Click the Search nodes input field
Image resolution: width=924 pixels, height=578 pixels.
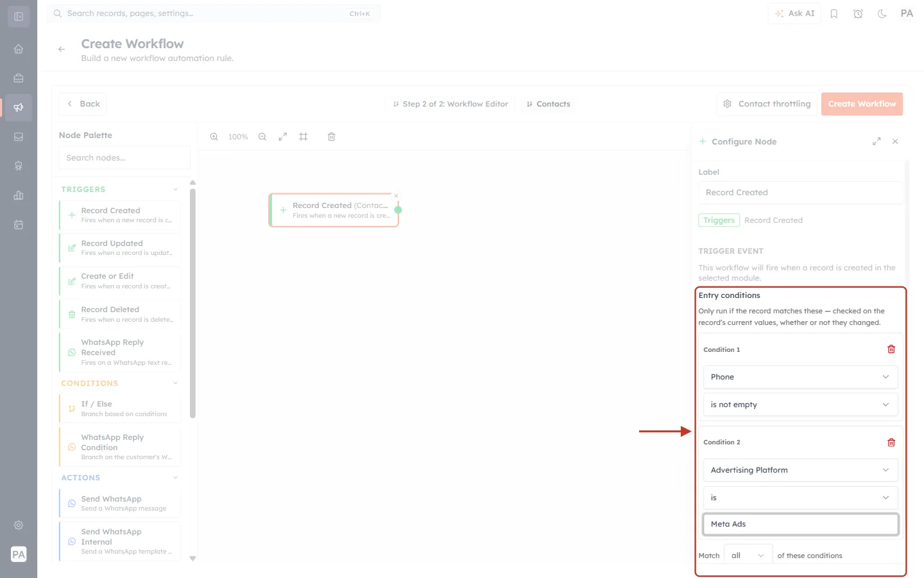tap(124, 158)
